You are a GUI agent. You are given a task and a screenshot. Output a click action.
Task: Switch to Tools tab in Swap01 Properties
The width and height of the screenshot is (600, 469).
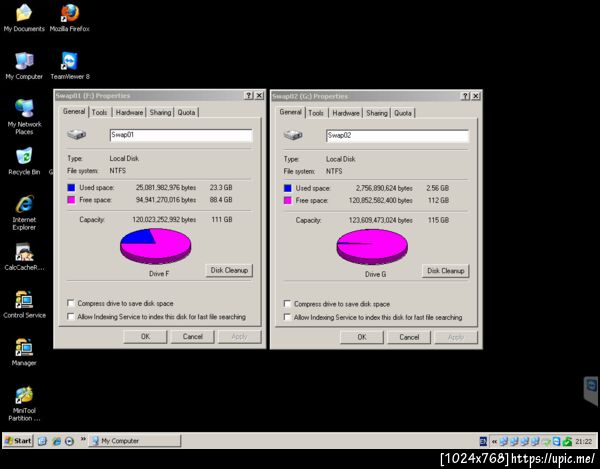99,112
